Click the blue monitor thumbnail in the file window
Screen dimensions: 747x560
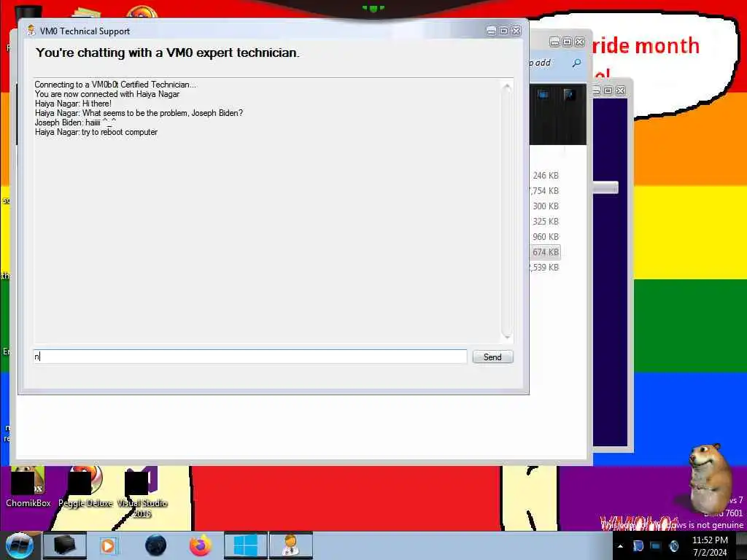(x=543, y=94)
